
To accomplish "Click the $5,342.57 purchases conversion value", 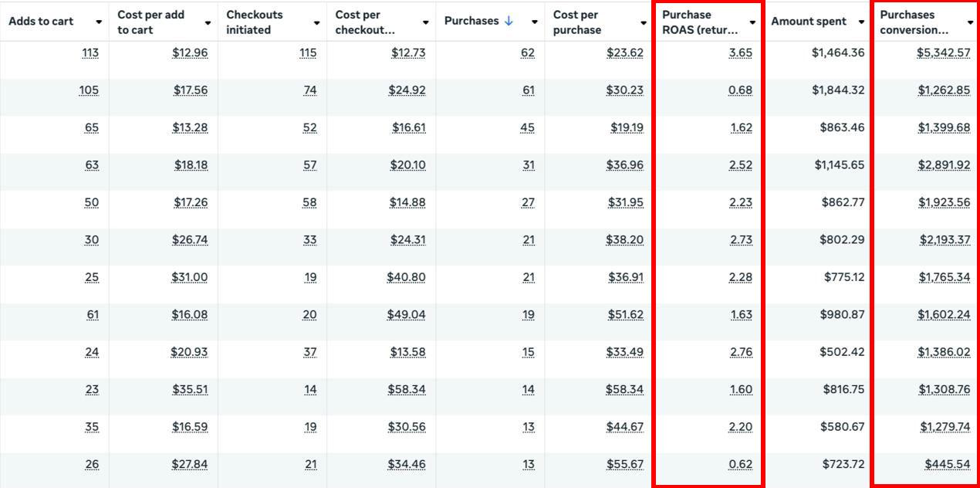I will coord(944,53).
